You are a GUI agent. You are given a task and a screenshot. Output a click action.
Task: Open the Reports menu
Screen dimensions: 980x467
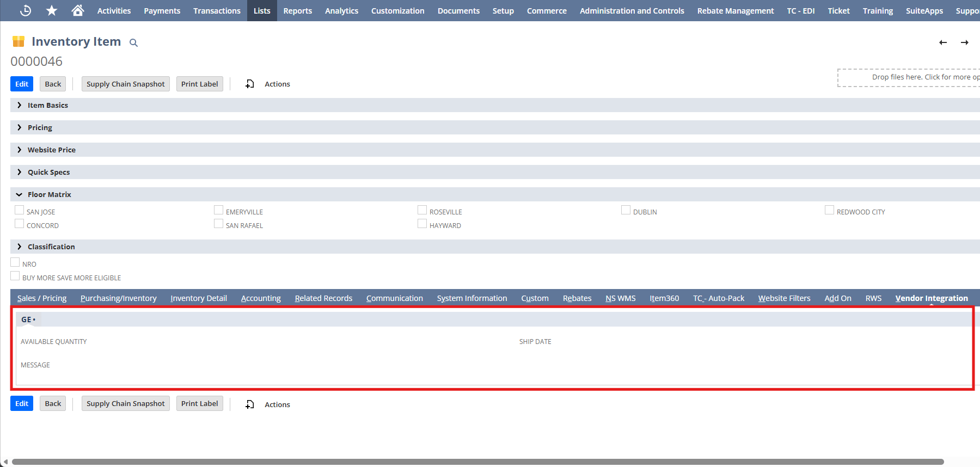point(297,11)
